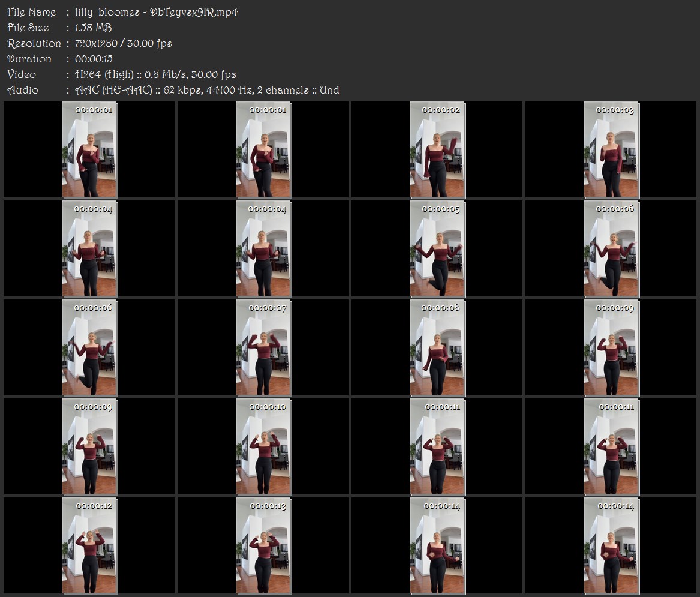Click the "File Name" label

[32, 12]
